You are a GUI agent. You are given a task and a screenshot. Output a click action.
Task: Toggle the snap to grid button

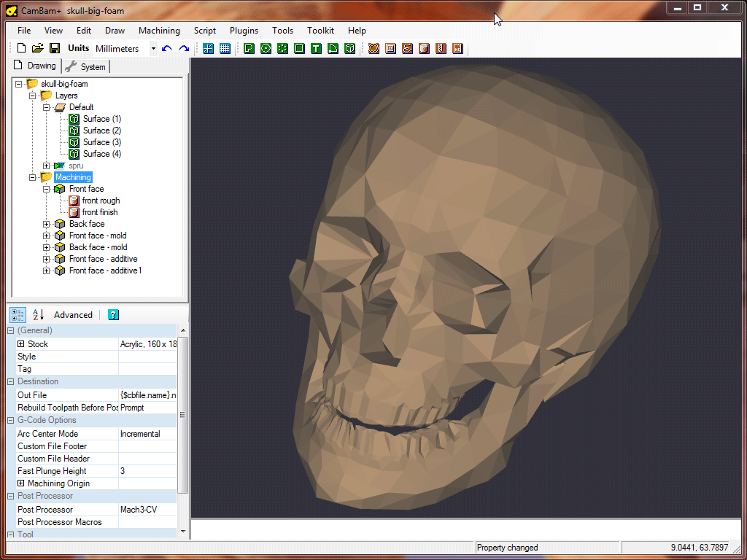point(208,49)
